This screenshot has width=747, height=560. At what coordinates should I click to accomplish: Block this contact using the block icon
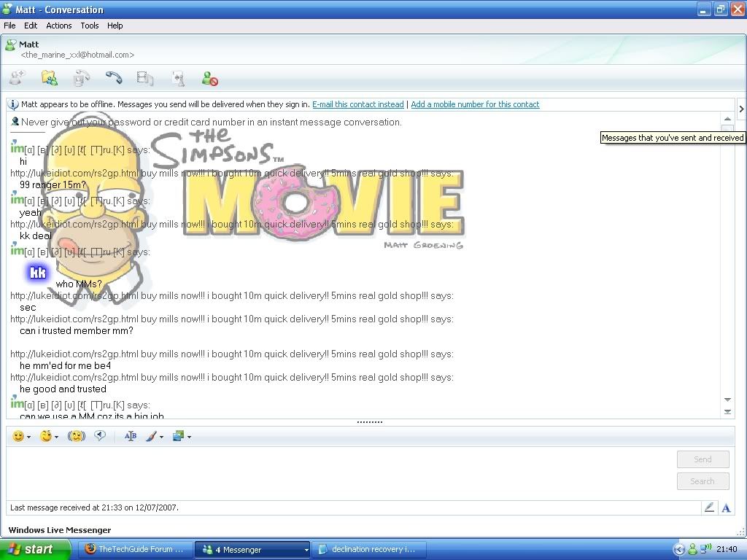click(x=210, y=78)
